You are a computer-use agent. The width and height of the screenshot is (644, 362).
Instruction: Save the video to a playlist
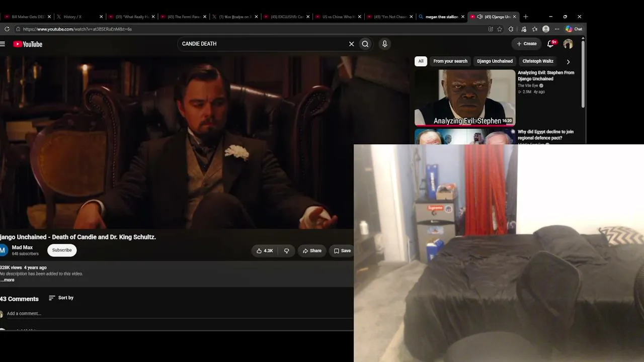coord(342,251)
